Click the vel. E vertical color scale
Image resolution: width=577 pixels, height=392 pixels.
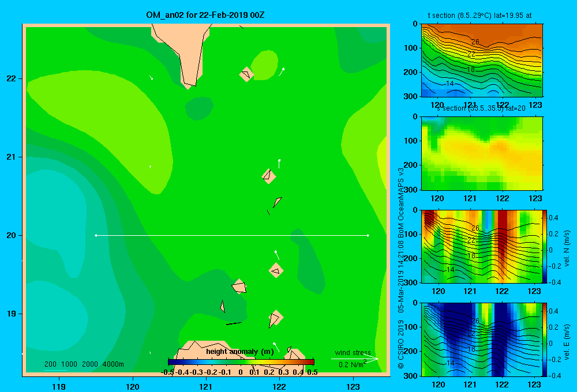pos(545,340)
